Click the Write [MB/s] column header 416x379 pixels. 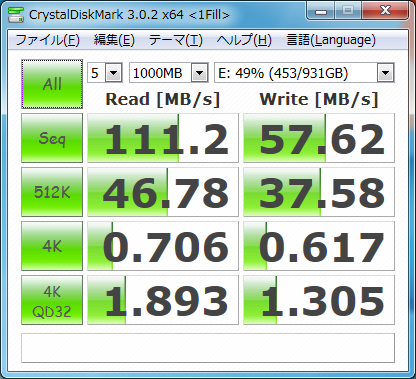pos(319,99)
